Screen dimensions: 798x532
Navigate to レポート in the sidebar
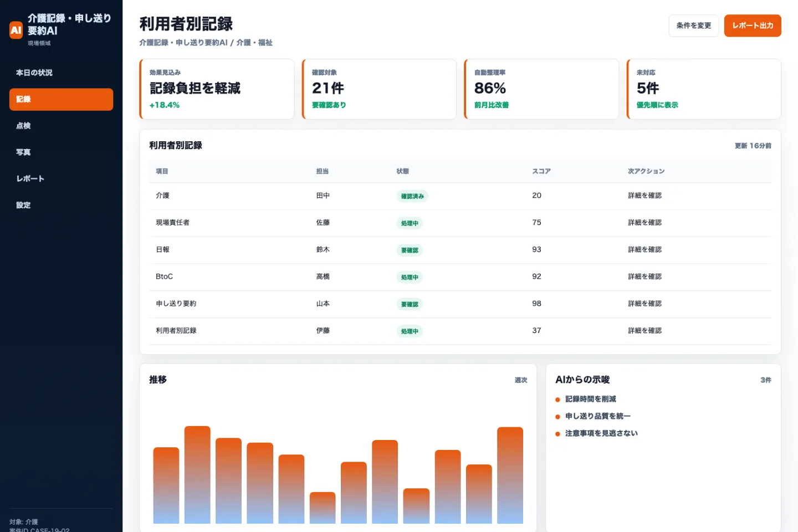pos(61,178)
